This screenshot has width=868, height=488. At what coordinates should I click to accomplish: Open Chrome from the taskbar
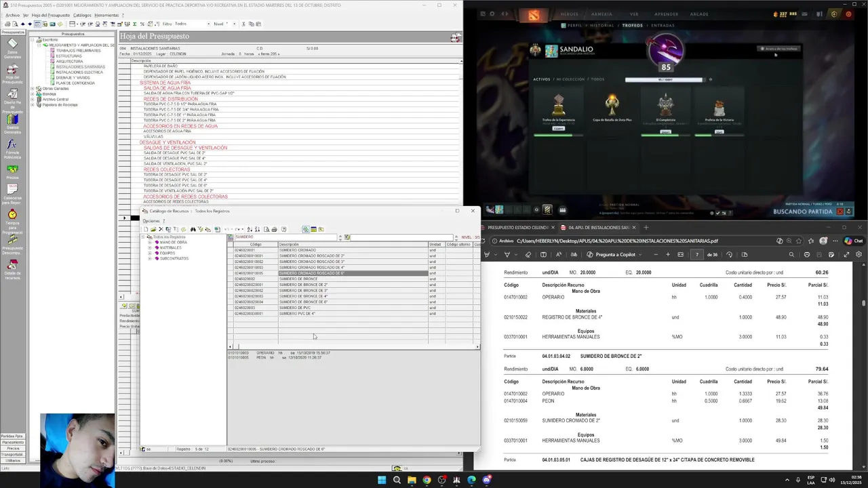coord(427,480)
